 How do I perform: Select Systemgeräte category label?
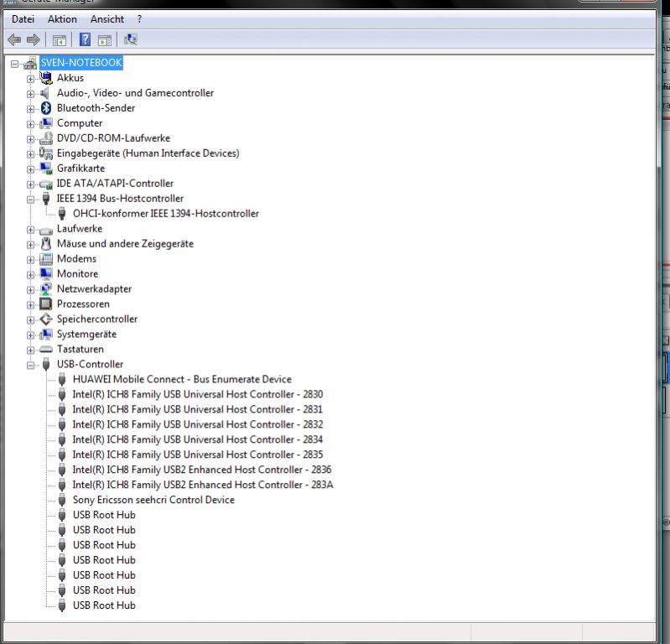pyautogui.click(x=86, y=335)
